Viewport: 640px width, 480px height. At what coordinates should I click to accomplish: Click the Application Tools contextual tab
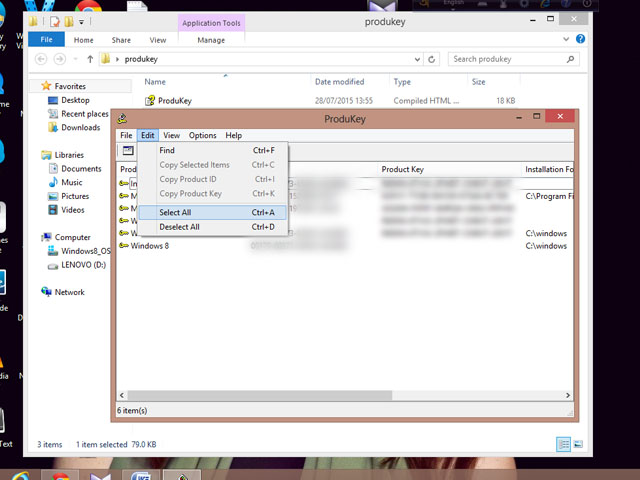[x=211, y=23]
